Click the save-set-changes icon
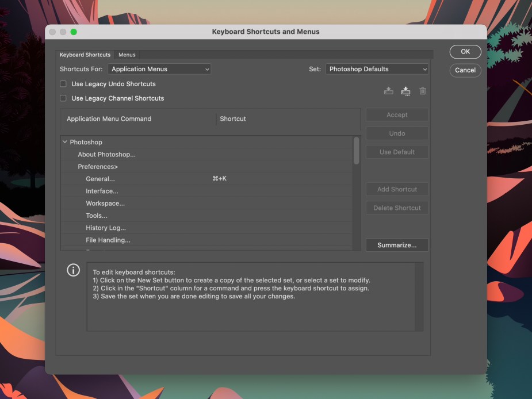This screenshot has width=532, height=399. click(388, 90)
